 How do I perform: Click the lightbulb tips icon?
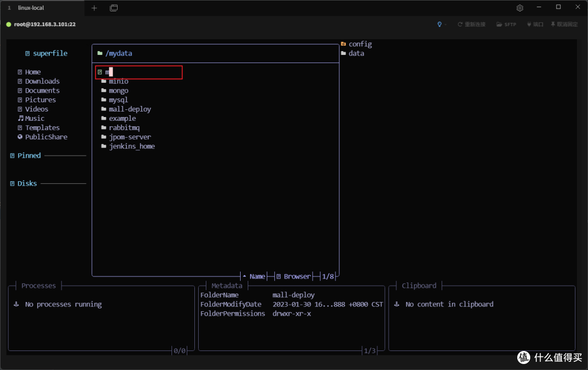(x=439, y=24)
